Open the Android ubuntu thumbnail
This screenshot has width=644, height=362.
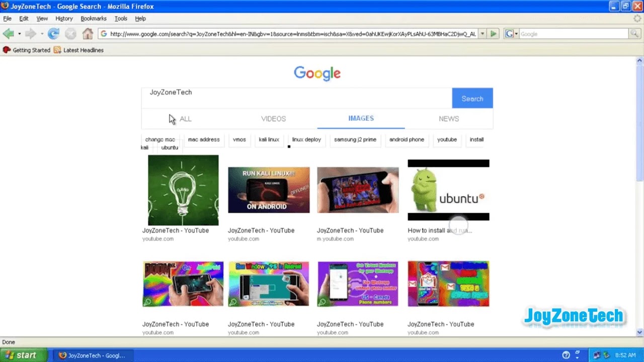448,190
